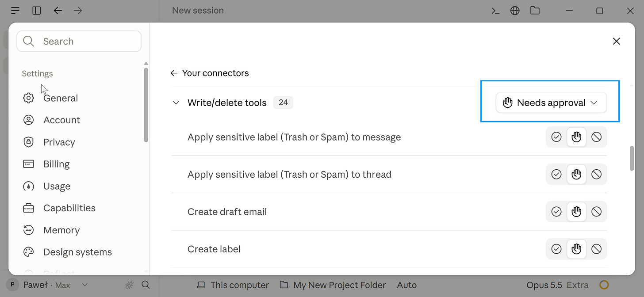
Task: Go back to Your connectors
Action: pyautogui.click(x=210, y=73)
